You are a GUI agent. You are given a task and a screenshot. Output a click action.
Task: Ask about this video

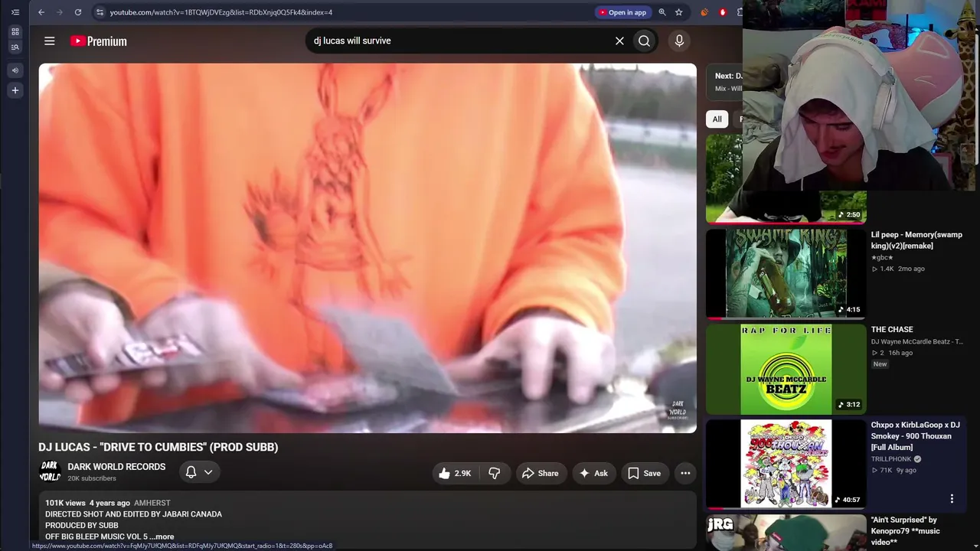593,474
